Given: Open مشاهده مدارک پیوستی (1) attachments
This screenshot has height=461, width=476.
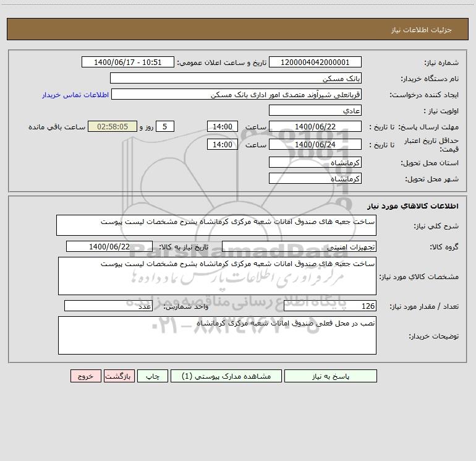Looking at the screenshot, I should 226,376.
